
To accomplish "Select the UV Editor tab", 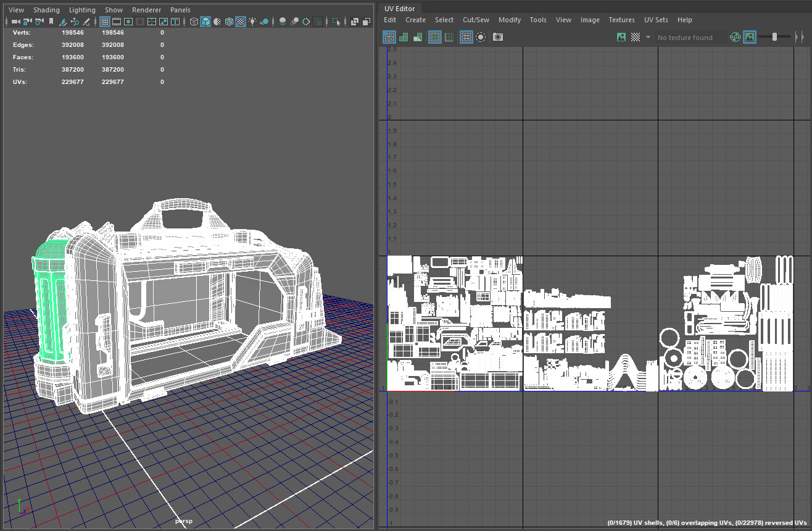I will click(x=399, y=8).
